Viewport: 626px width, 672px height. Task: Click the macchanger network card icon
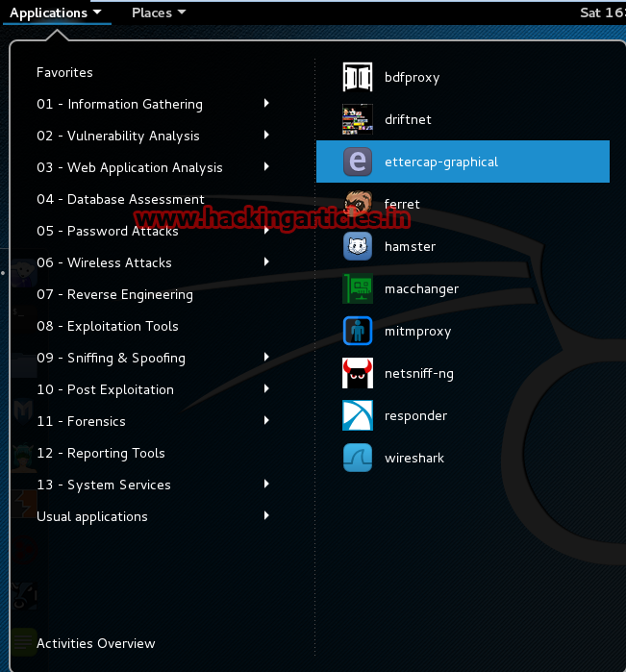(358, 288)
